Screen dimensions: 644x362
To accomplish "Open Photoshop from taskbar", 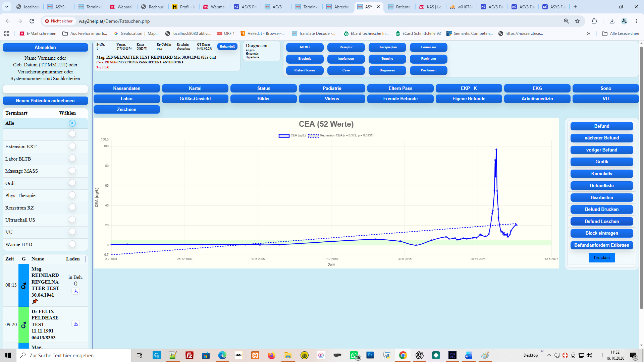I will pos(370,355).
